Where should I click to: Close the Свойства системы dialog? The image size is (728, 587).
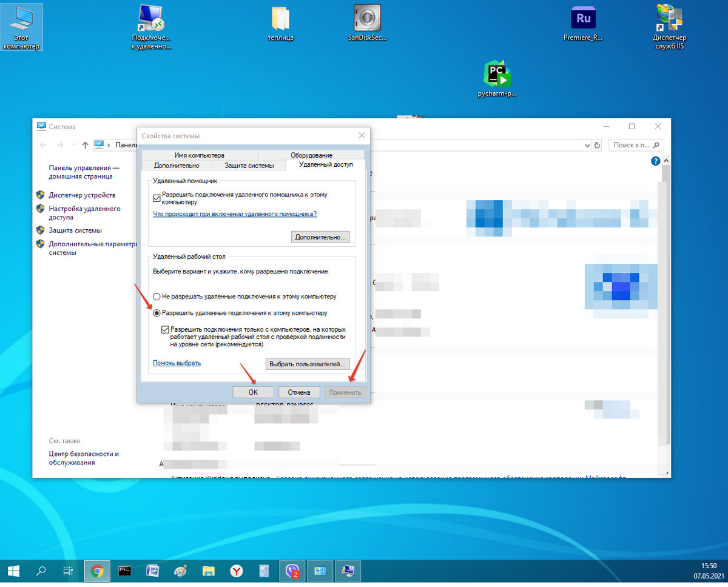coord(362,135)
